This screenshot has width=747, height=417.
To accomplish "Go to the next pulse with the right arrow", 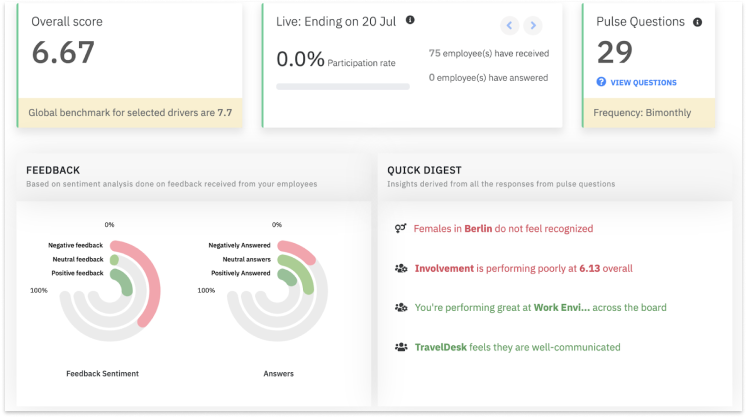I will pyautogui.click(x=533, y=26).
